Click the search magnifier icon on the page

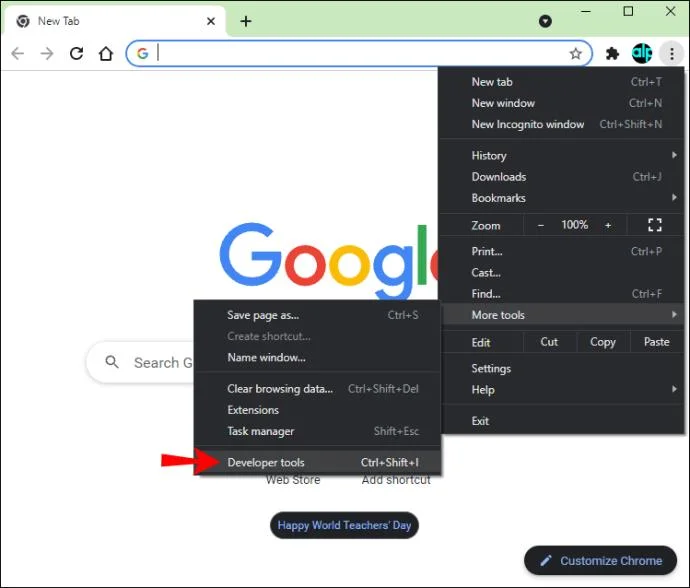tap(112, 362)
